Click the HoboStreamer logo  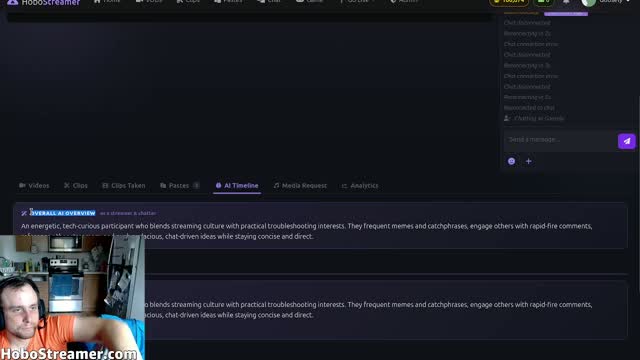43,2
